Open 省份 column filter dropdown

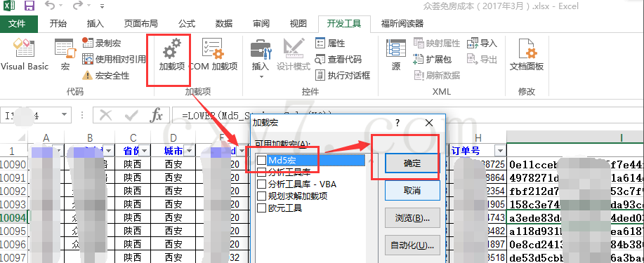[145, 151]
